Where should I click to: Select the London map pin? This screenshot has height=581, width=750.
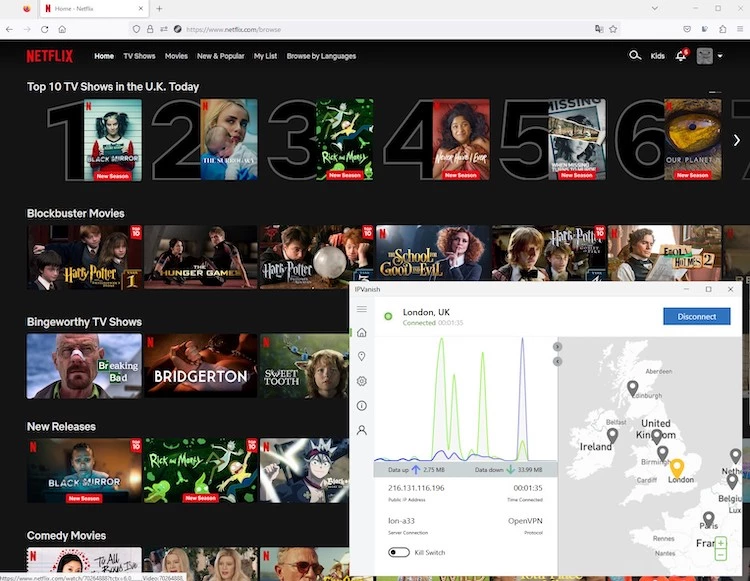[676, 468]
